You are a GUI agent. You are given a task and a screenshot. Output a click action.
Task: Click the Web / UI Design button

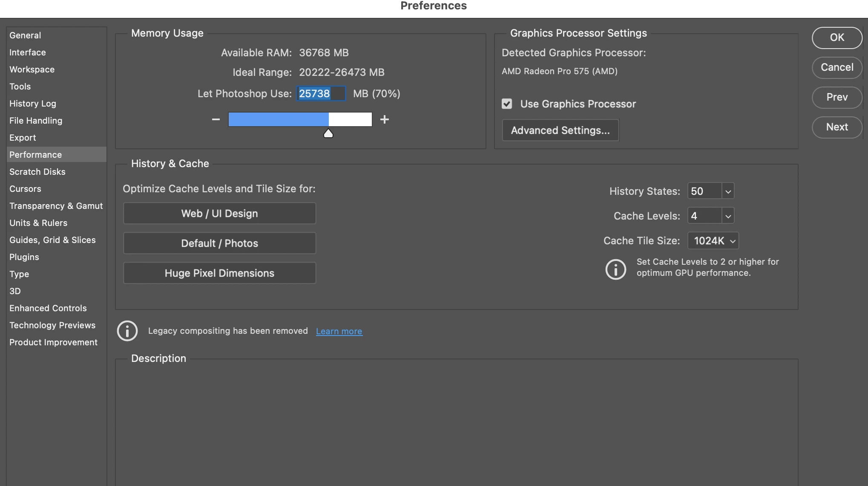(219, 214)
